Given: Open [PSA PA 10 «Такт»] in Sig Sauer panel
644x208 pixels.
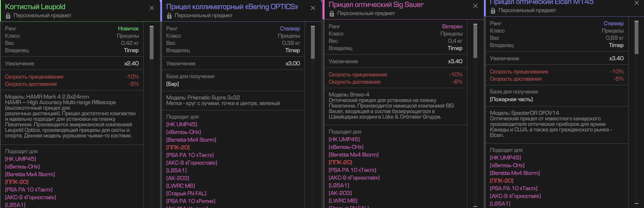Looking at the screenshot, I should tap(353, 170).
